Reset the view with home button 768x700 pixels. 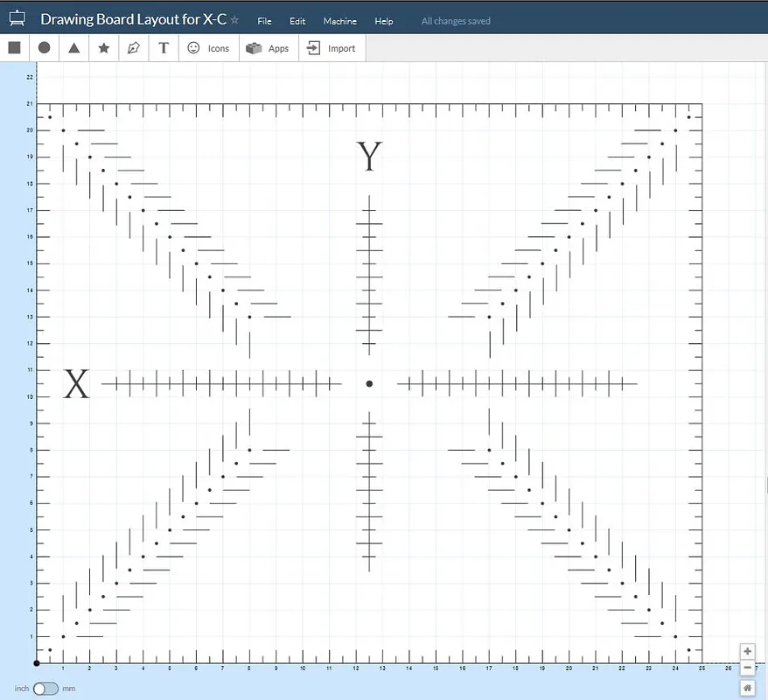point(747,688)
